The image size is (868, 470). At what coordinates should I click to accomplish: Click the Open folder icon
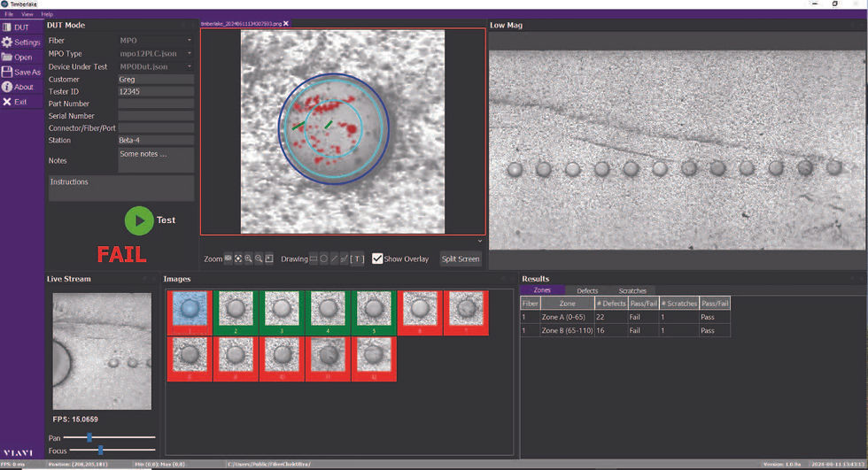[x=7, y=58]
